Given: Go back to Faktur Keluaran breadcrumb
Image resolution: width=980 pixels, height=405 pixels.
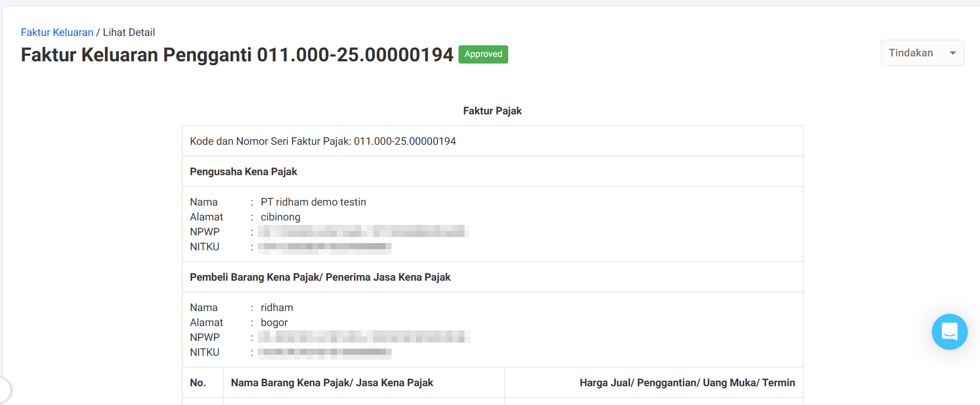Looking at the screenshot, I should pyautogui.click(x=57, y=33).
